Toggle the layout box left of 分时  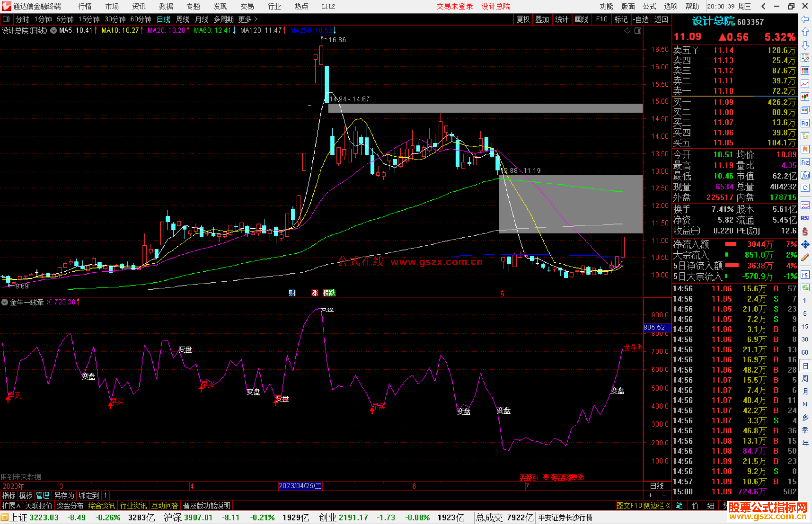pyautogui.click(x=6, y=19)
